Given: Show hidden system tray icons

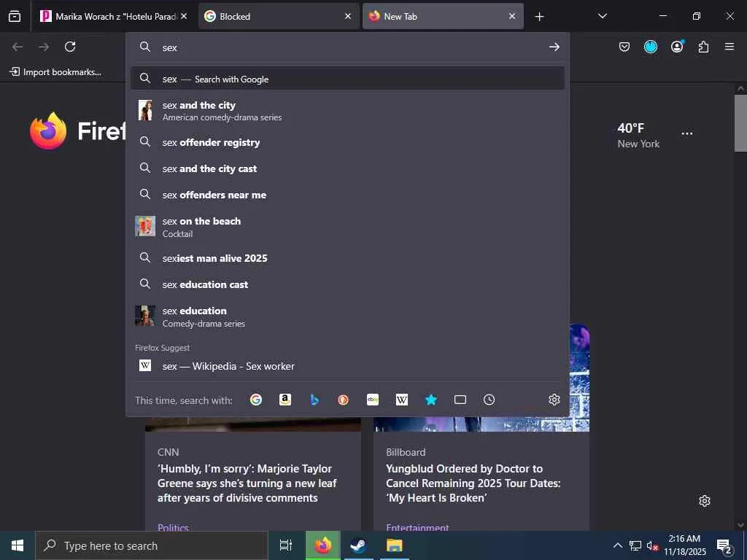Looking at the screenshot, I should (617, 545).
